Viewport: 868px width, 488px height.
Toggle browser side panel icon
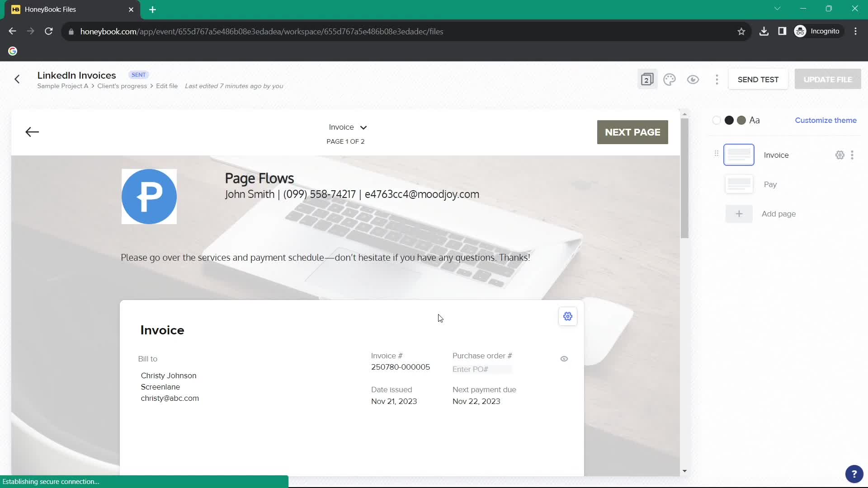[x=782, y=31]
